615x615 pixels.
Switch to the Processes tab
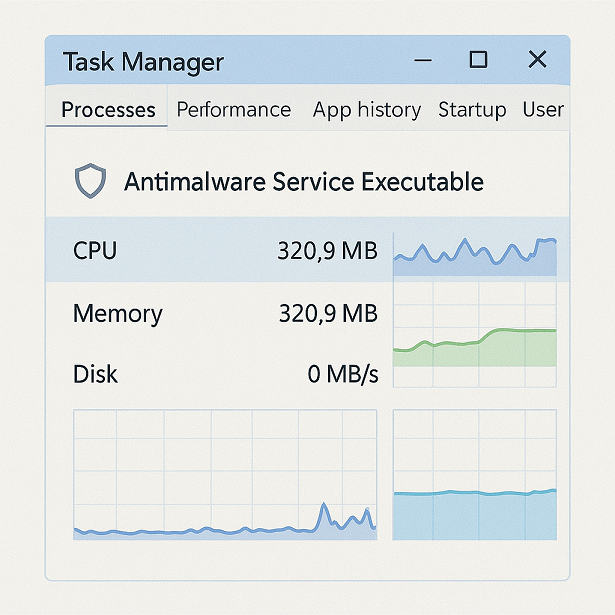coord(108,109)
